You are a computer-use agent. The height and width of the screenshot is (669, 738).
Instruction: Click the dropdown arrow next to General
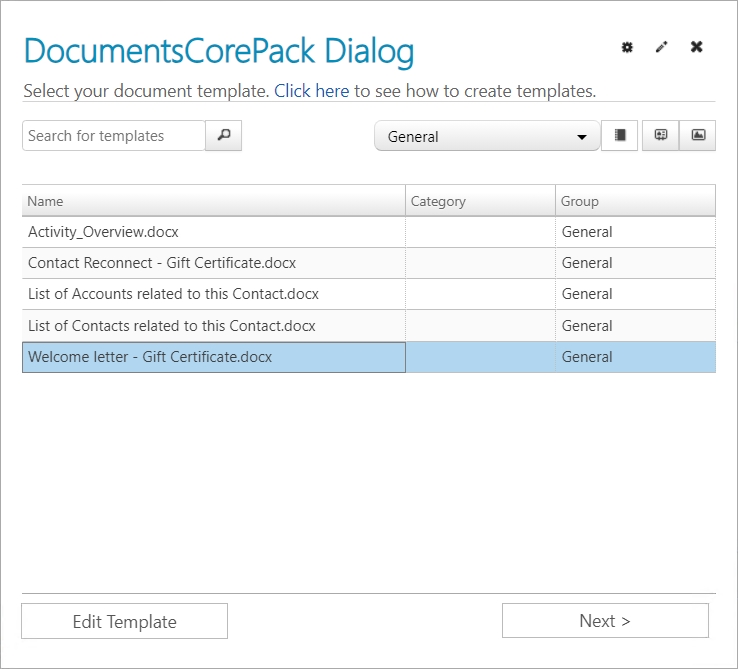pos(582,137)
